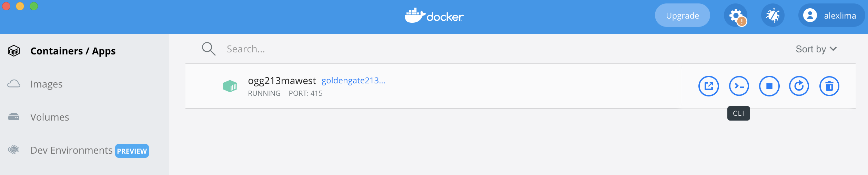Restart the ogg213mawest container
Image resolution: width=868 pixels, height=175 pixels.
(x=799, y=86)
